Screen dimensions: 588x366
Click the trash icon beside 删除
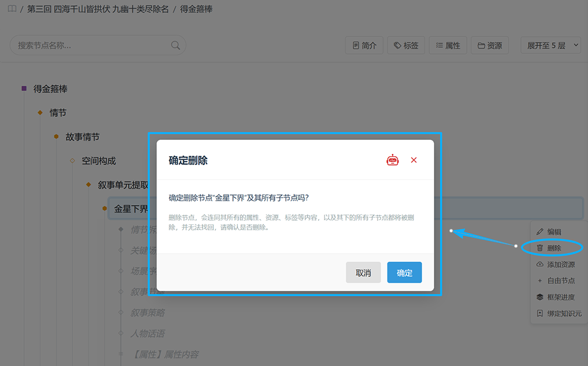coord(540,247)
